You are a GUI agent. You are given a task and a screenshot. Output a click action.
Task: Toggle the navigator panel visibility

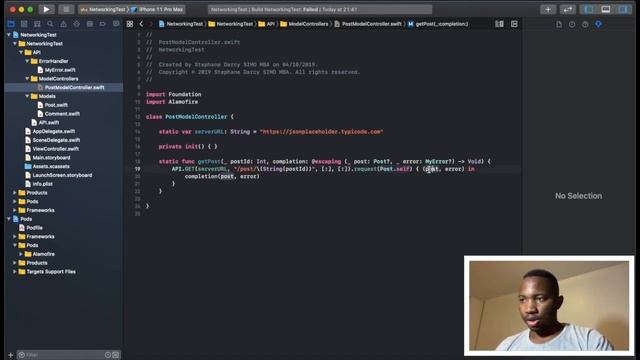click(x=589, y=9)
